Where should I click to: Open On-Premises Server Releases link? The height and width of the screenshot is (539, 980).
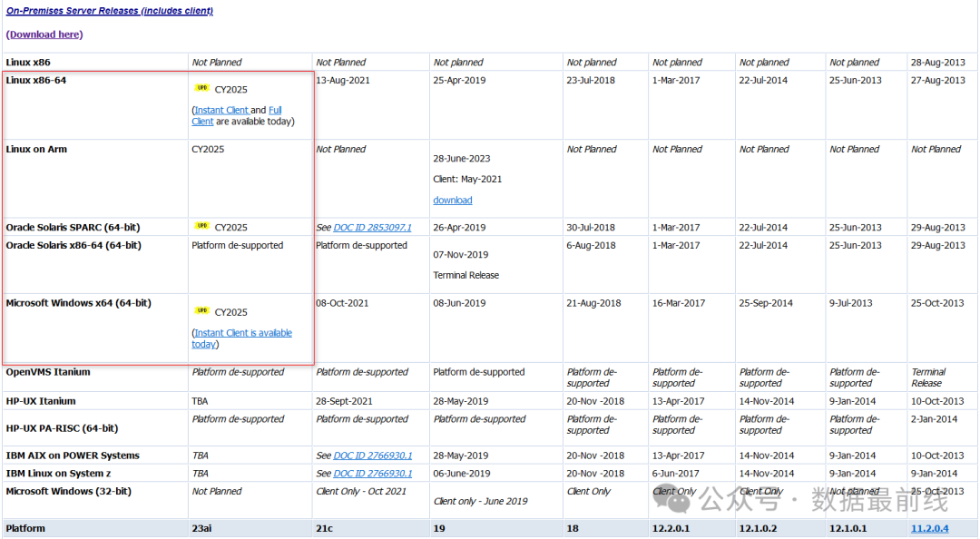point(110,11)
